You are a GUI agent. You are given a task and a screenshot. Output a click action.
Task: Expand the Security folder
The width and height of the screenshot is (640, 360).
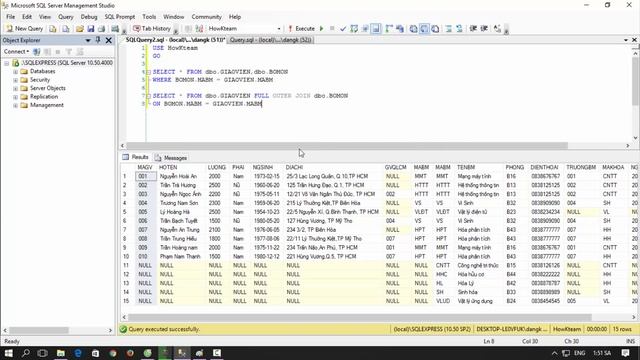click(x=16, y=80)
